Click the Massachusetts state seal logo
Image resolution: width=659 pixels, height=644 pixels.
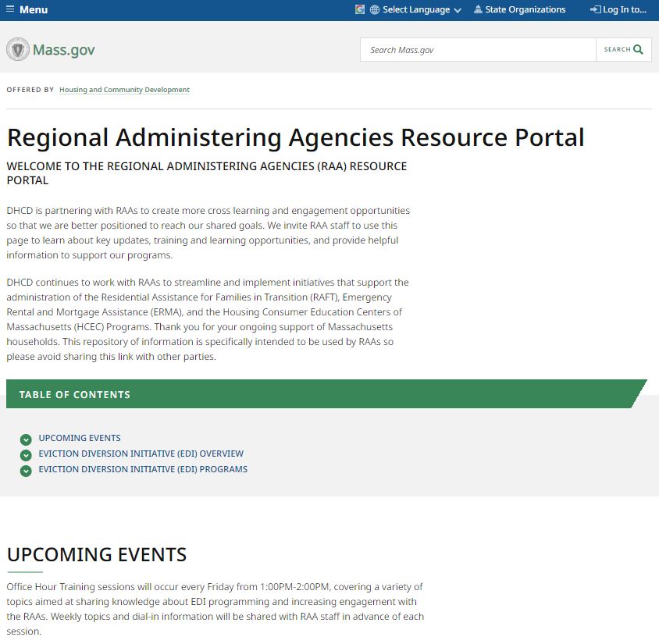click(x=18, y=49)
